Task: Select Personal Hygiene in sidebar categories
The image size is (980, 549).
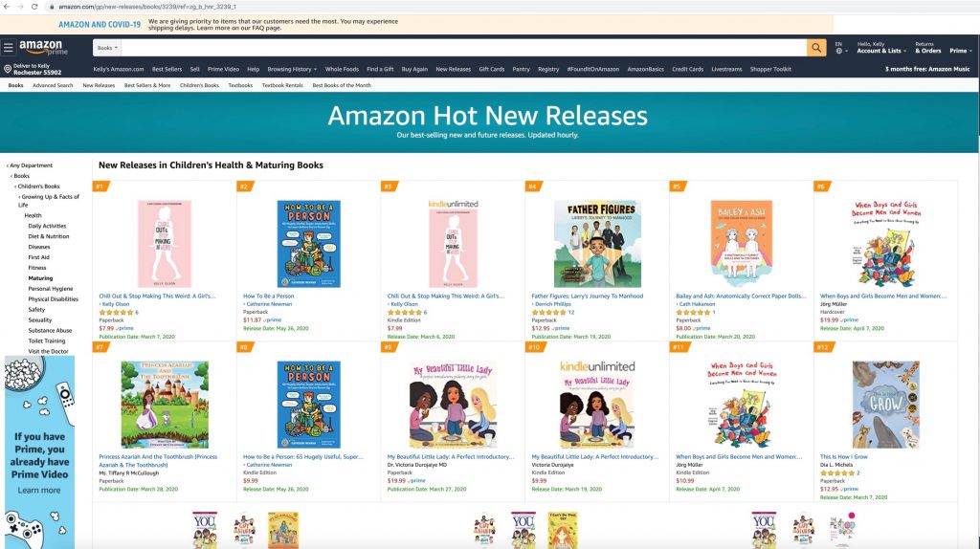Action: click(51, 289)
